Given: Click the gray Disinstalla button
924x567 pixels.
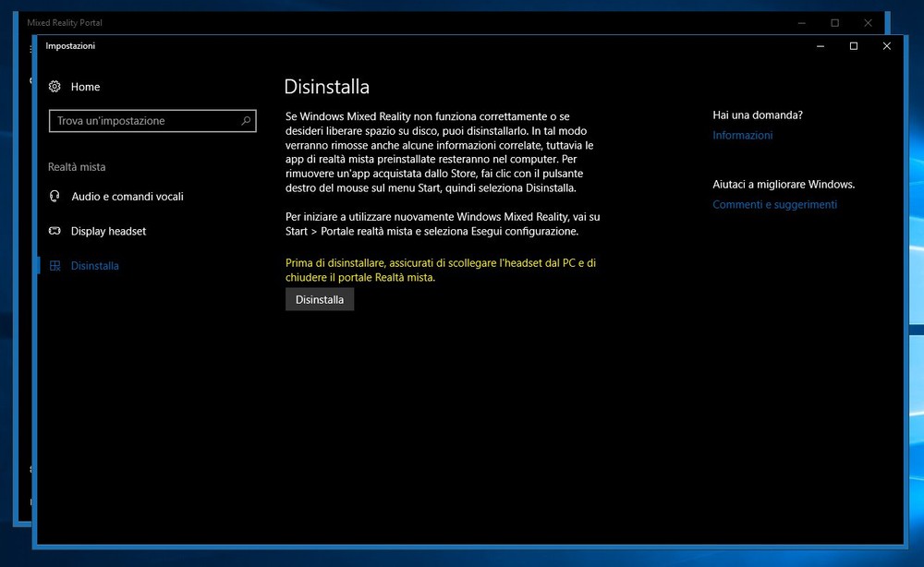Looking at the screenshot, I should (x=320, y=299).
